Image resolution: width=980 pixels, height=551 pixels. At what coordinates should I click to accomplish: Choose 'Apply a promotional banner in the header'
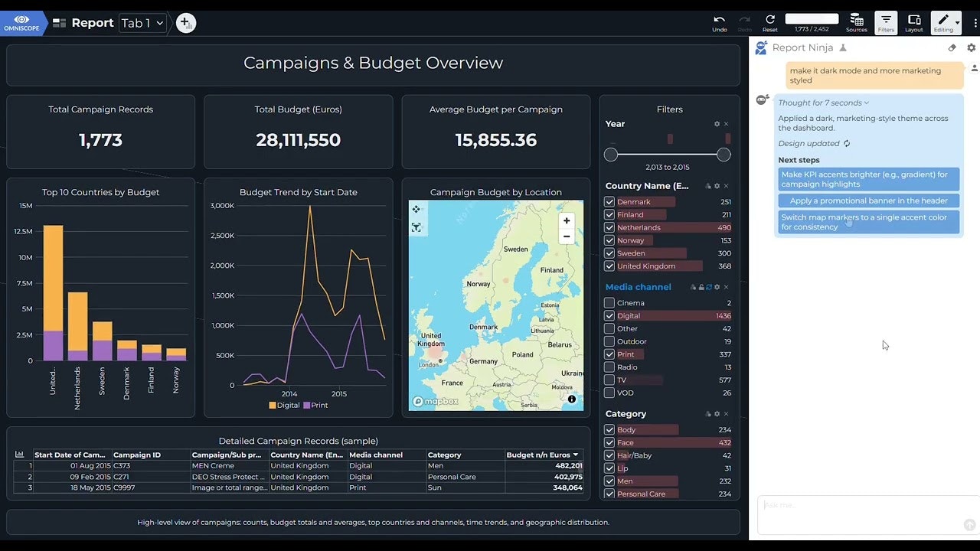(868, 201)
